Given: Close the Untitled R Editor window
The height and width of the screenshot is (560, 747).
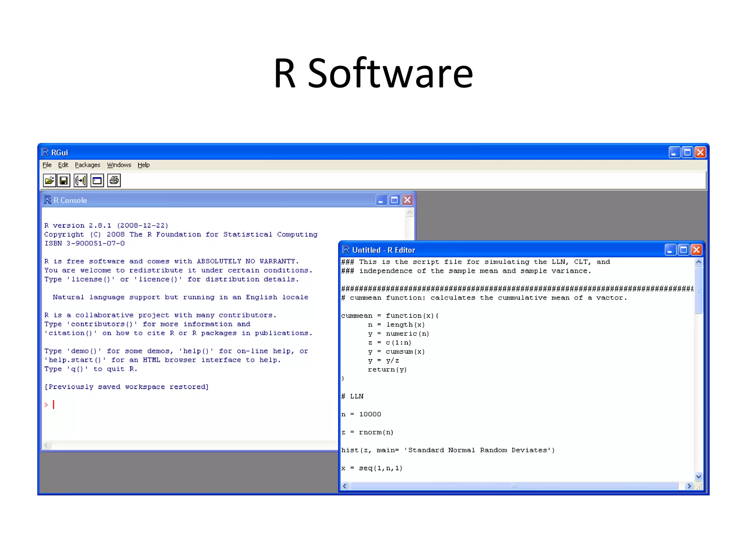Looking at the screenshot, I should tap(697, 250).
